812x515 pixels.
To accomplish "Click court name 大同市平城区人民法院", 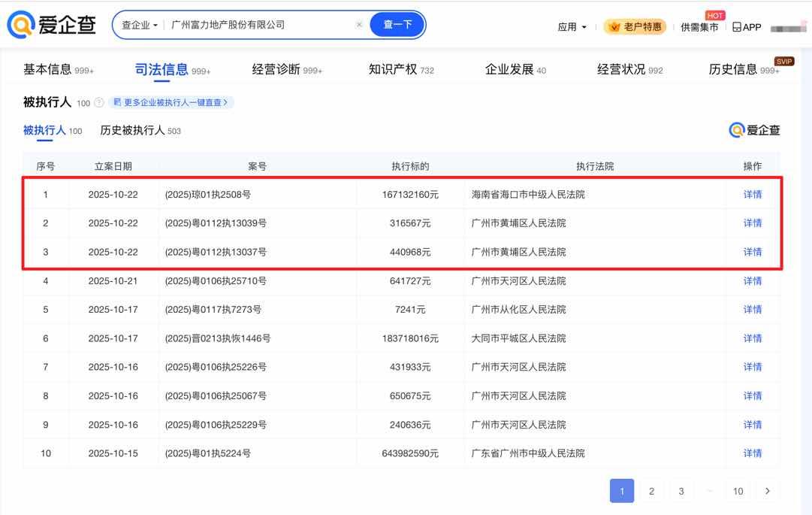I will click(518, 339).
